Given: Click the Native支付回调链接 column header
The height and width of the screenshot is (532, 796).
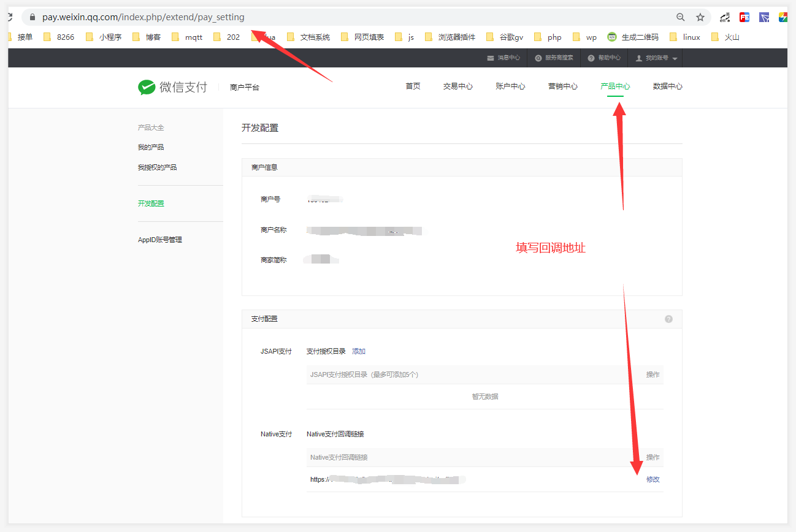Looking at the screenshot, I should point(339,457).
